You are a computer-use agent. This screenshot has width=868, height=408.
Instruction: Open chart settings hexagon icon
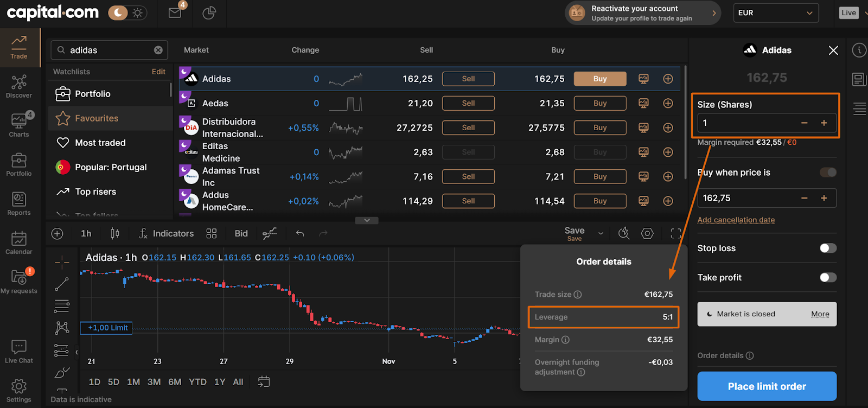click(647, 233)
